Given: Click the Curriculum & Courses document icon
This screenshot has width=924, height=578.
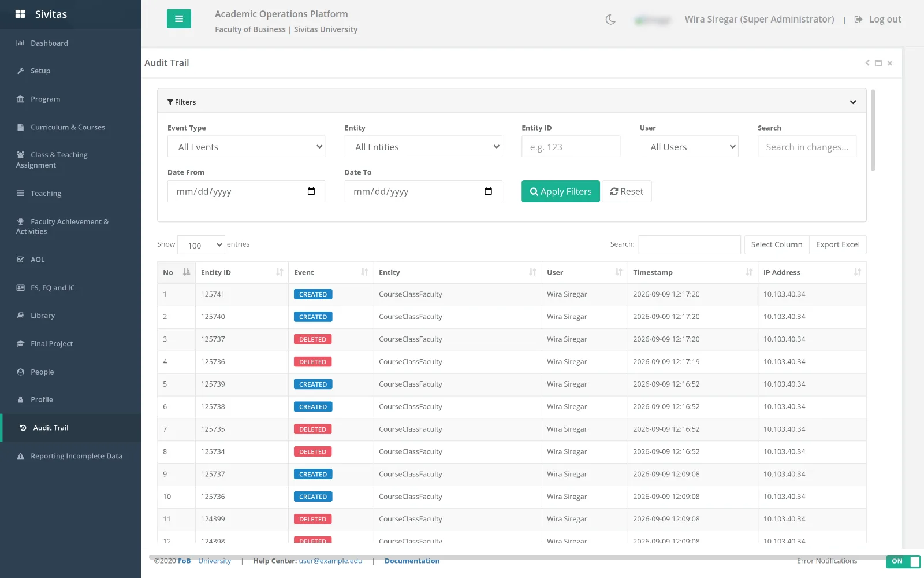Looking at the screenshot, I should click(20, 127).
